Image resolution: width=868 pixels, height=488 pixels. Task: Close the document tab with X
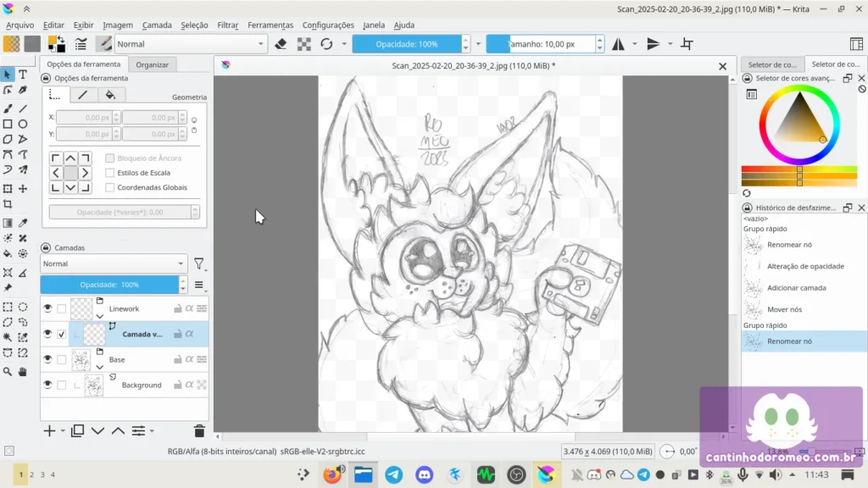722,66
